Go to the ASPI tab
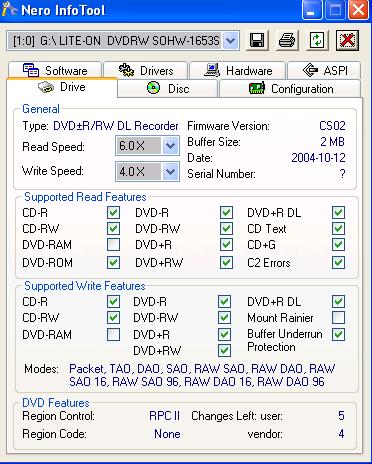This screenshot has height=464, width=372. point(324,70)
